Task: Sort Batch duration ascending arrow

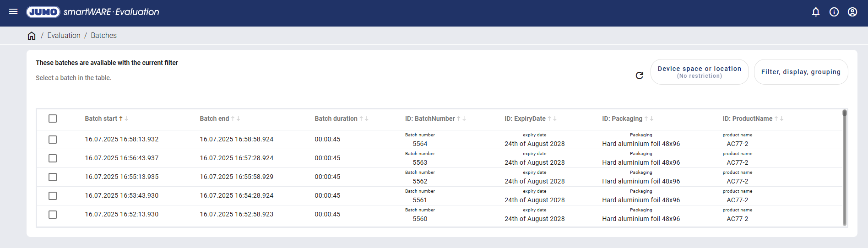Action: (361, 119)
